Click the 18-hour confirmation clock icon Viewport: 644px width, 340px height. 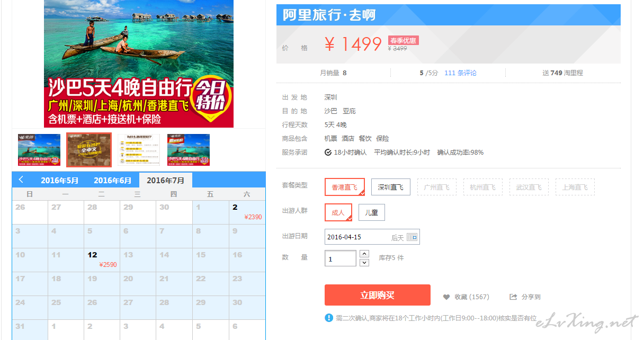pos(328,153)
